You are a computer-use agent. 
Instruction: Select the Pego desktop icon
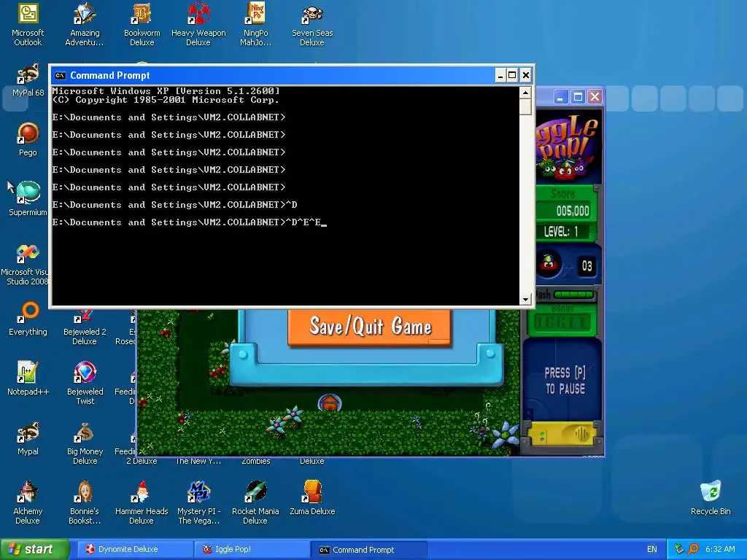click(28, 139)
